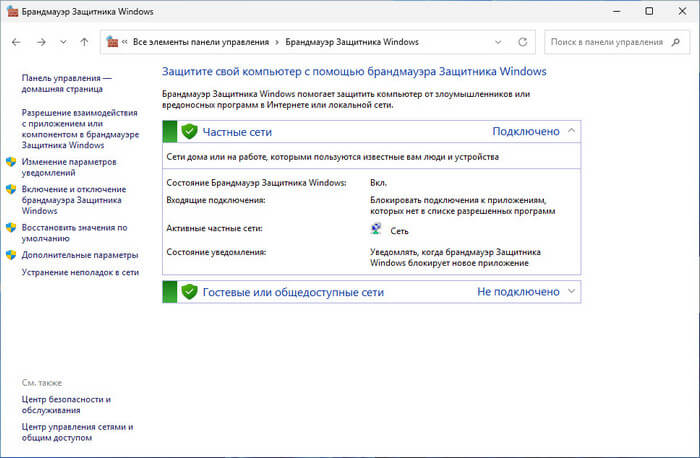The width and height of the screenshot is (700, 458).
Task: Click the firewall icon in address bar
Action: (112, 42)
